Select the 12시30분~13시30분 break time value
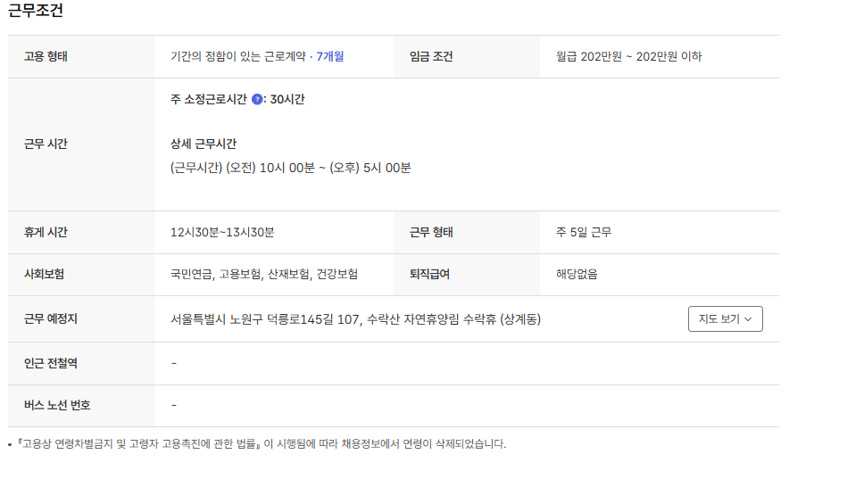 pyautogui.click(x=222, y=232)
